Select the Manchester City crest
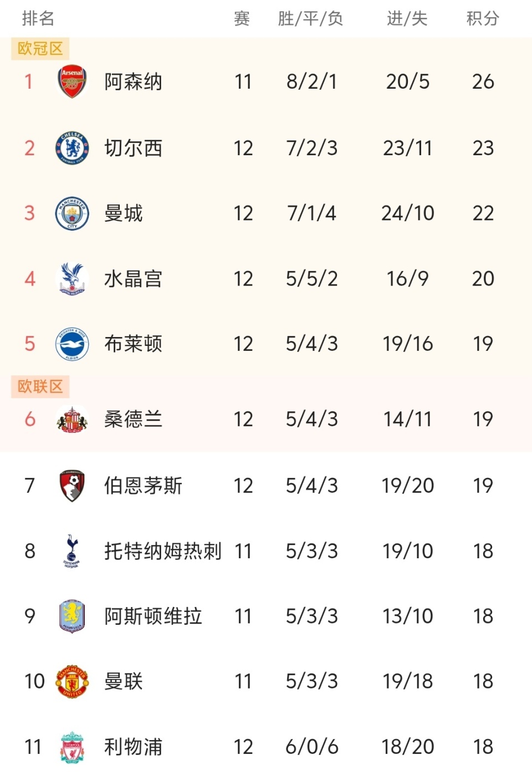This screenshot has height=780, width=532. (72, 213)
